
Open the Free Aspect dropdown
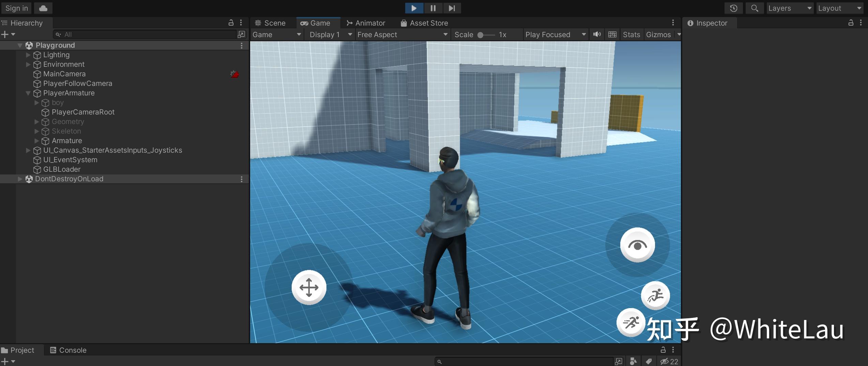[402, 34]
